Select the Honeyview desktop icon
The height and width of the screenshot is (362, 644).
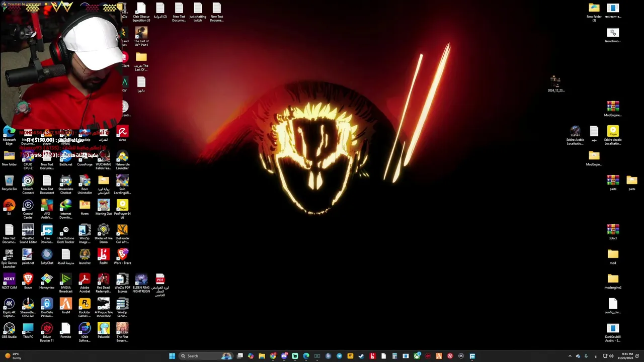(x=47, y=282)
